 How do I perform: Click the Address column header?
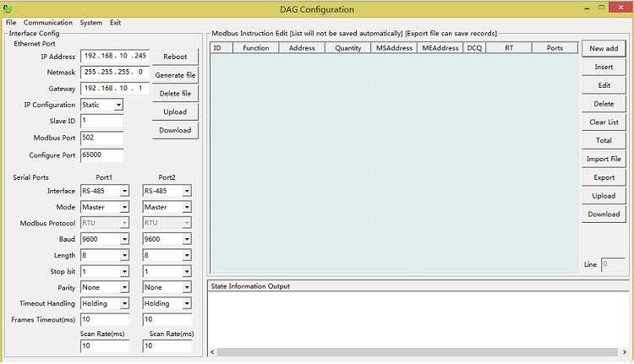click(302, 48)
